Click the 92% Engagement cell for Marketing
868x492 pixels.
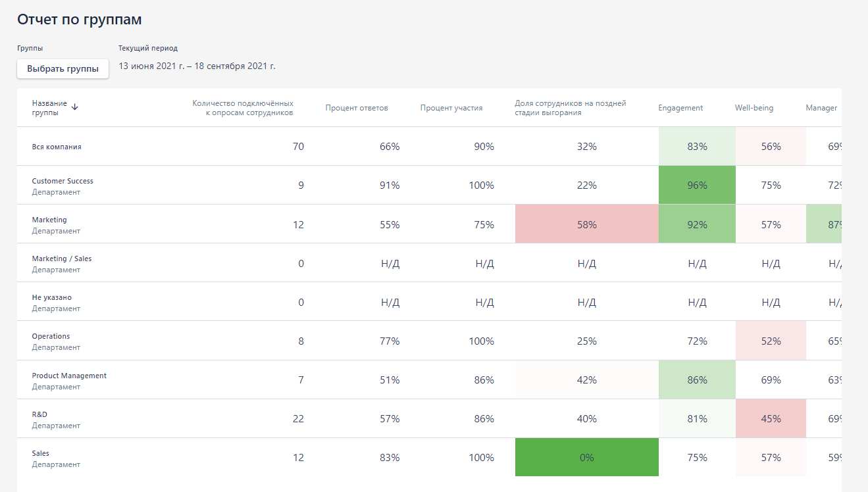coord(697,224)
